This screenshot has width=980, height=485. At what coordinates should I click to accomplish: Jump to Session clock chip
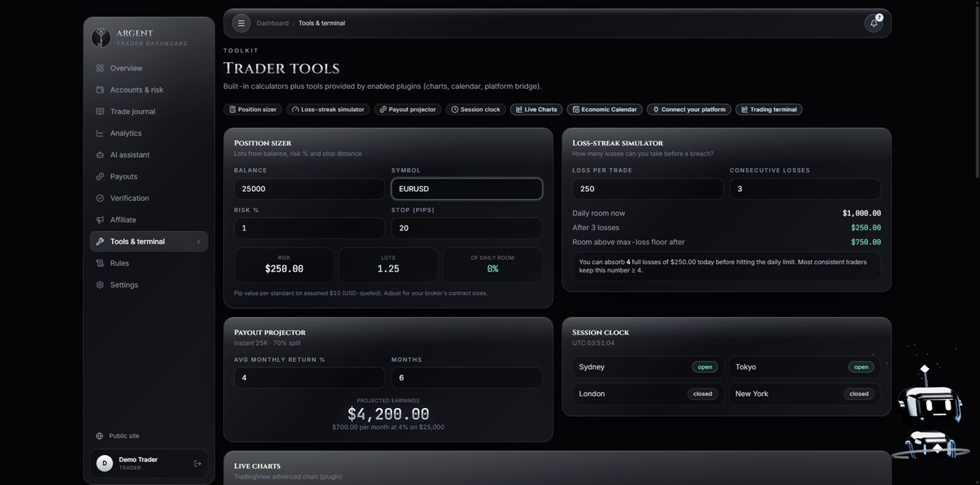pyautogui.click(x=476, y=109)
